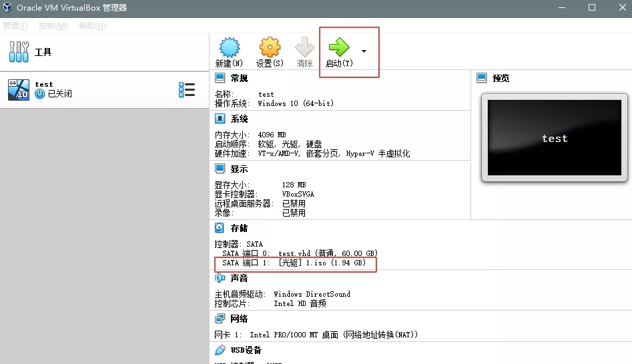Click the VirtualBox logo in title bar
This screenshot has height=364, width=632.
pyautogui.click(x=7, y=7)
